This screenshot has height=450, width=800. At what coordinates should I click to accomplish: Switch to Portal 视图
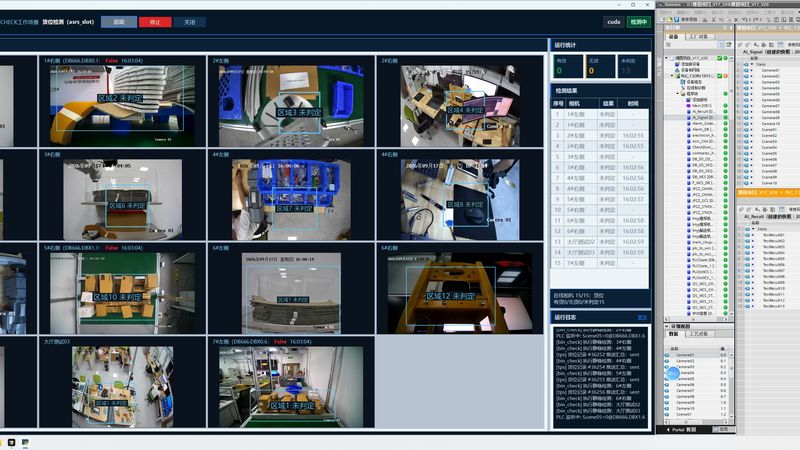coord(681,430)
